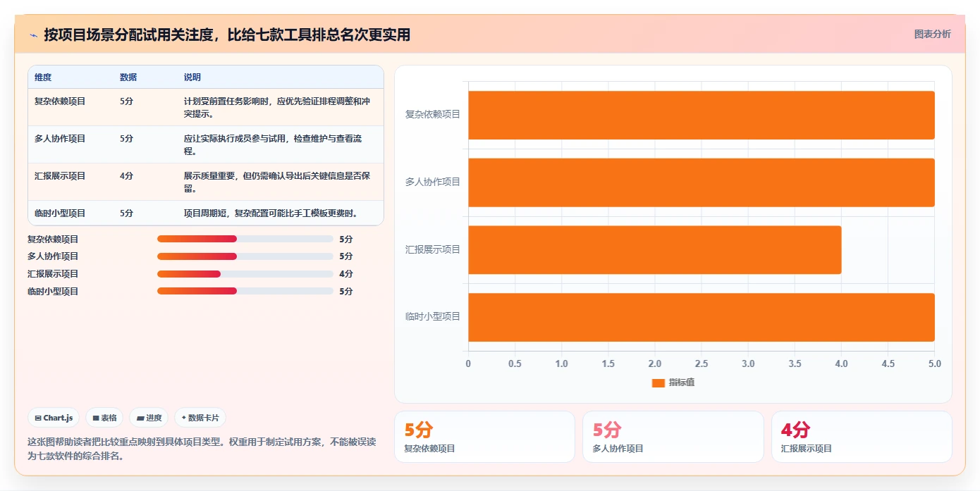Viewport: 980px width, 491px height.
Task: Click the 维度 table column header
Action: click(43, 77)
